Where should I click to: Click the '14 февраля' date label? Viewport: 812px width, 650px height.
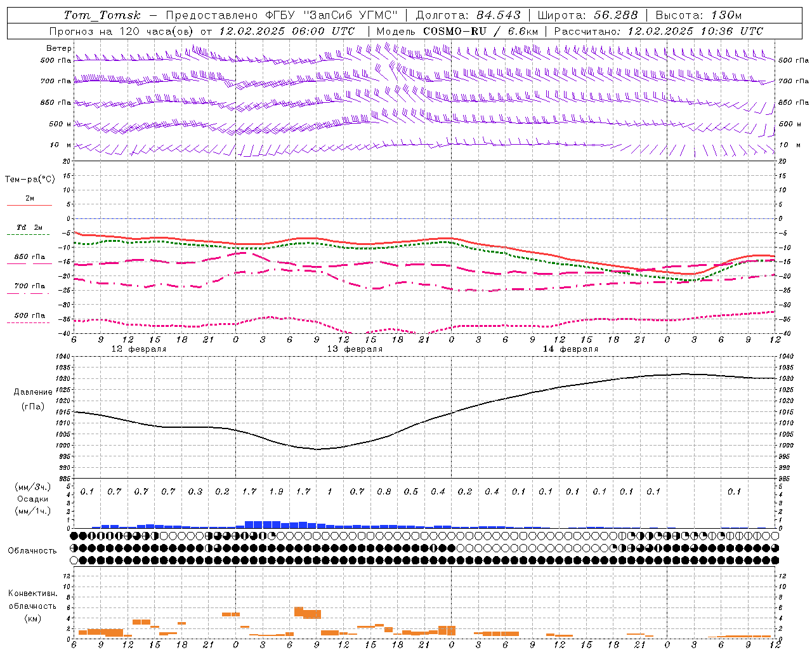tap(570, 349)
